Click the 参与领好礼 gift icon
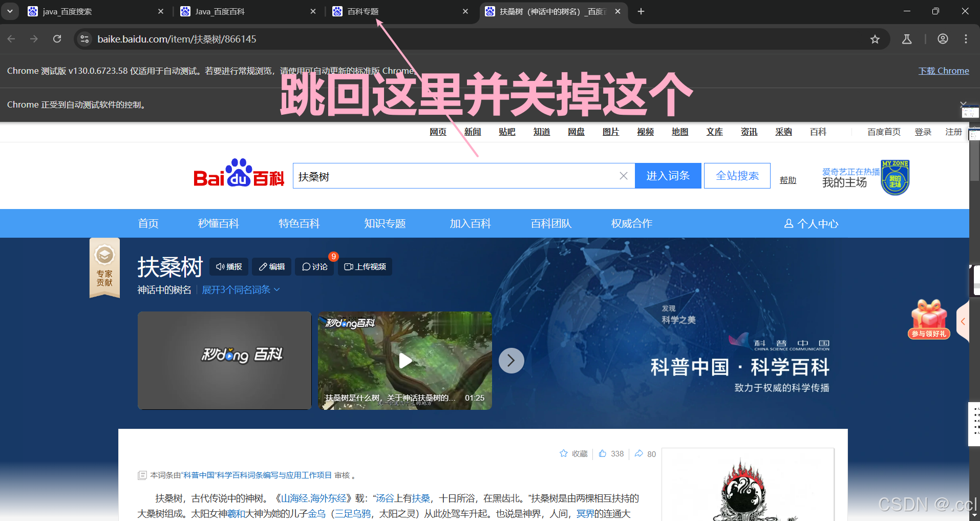This screenshot has width=980, height=521. [x=929, y=319]
